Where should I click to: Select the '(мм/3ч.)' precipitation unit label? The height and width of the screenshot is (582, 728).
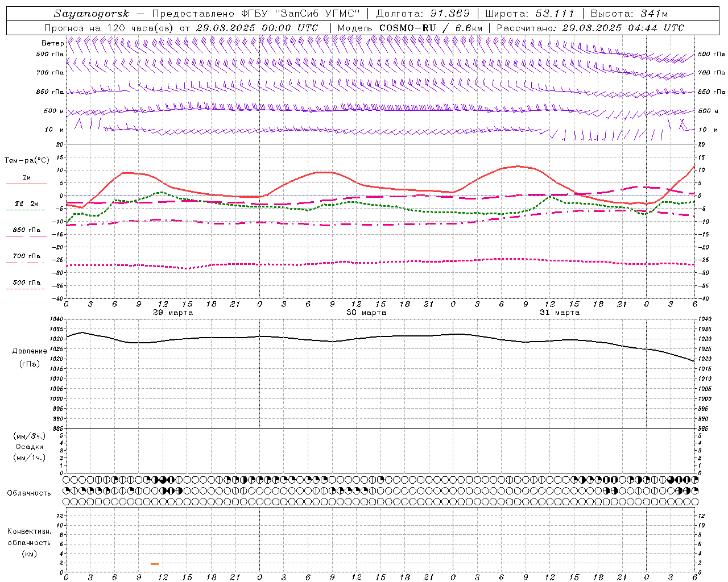tap(30, 436)
